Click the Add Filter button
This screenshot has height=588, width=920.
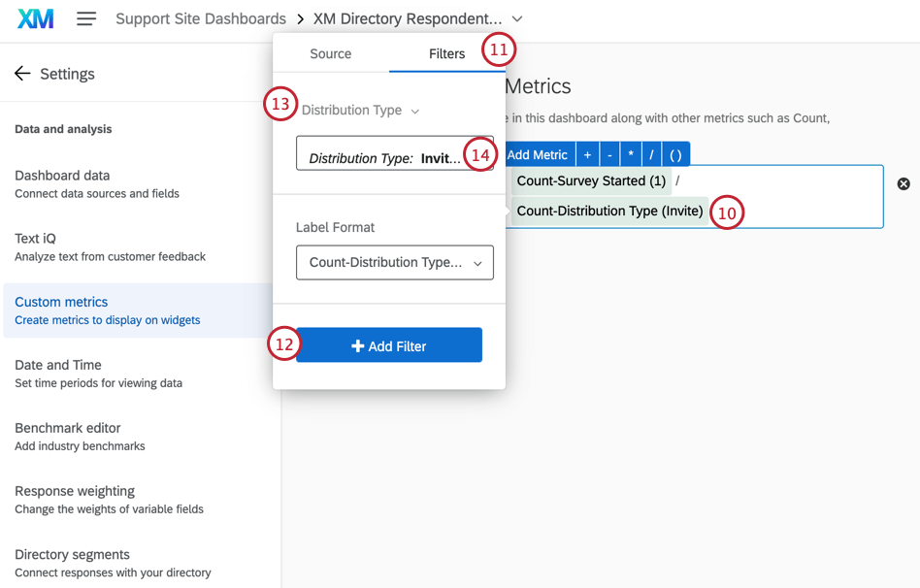[x=388, y=345]
